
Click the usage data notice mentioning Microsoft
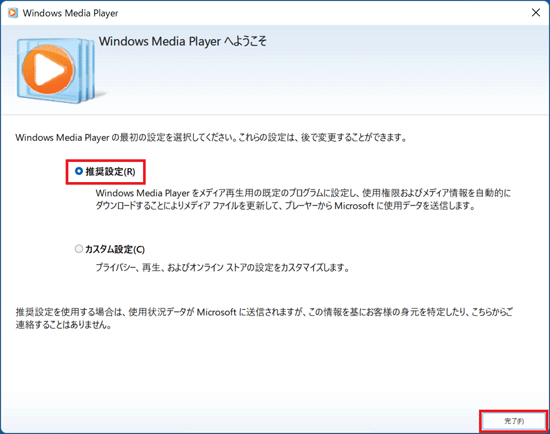point(264,318)
